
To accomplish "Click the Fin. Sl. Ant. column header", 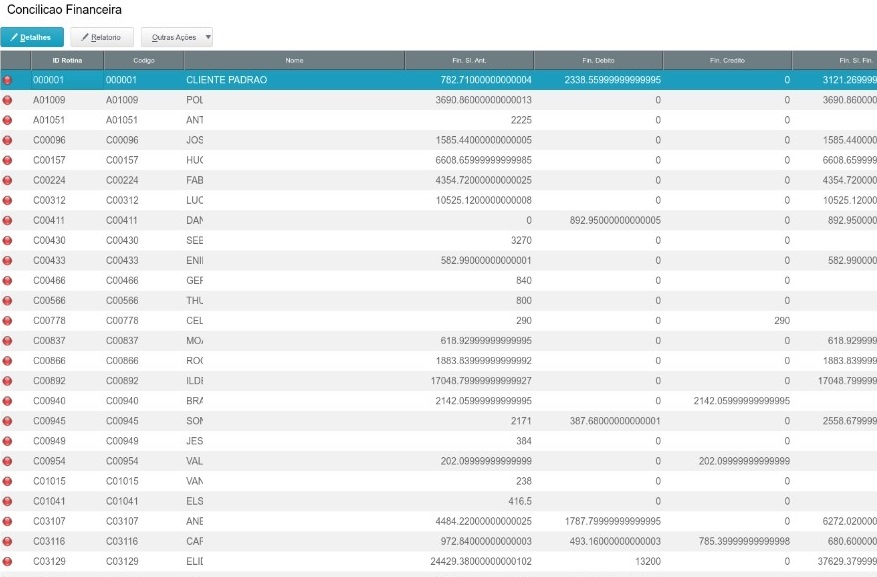I will pyautogui.click(x=468, y=60).
